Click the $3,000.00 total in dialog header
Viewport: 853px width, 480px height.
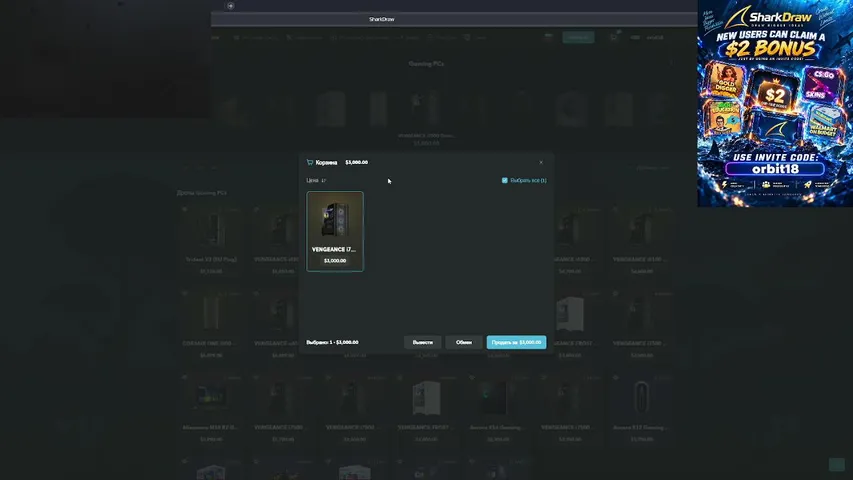tap(357, 162)
